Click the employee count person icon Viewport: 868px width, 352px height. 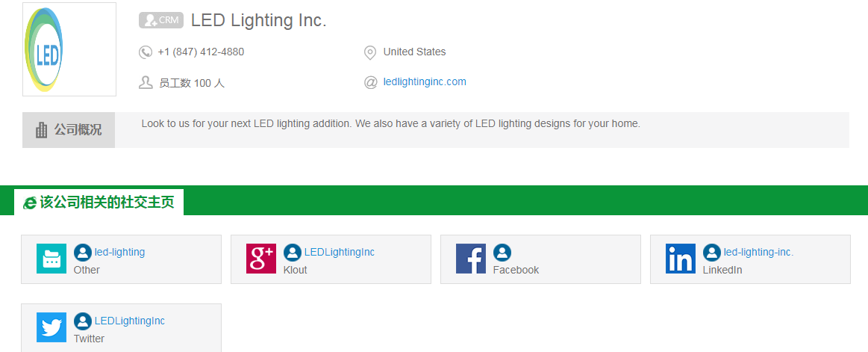pyautogui.click(x=145, y=83)
